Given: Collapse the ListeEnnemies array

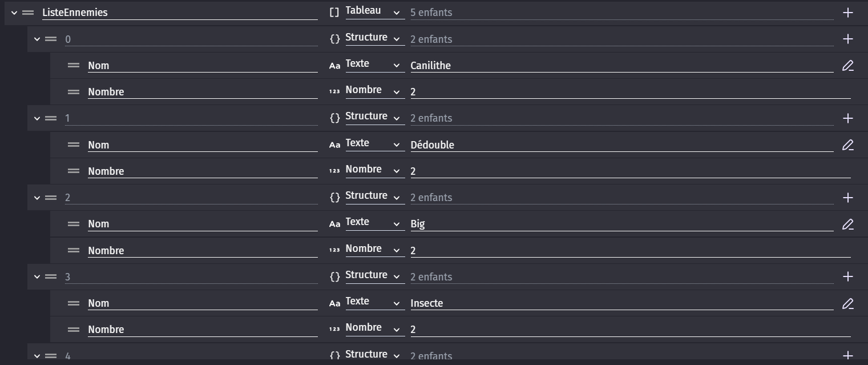Looking at the screenshot, I should pyautogui.click(x=14, y=13).
